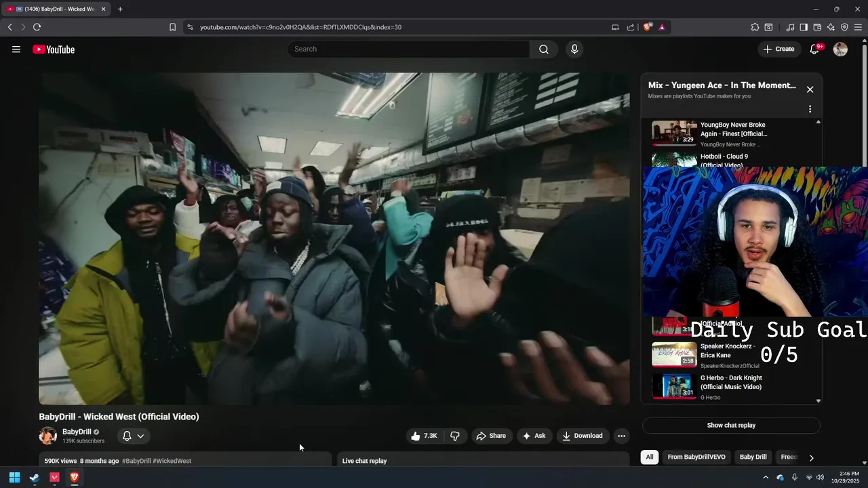Close the Mix playlist panel
The image size is (868, 488).
point(810,89)
